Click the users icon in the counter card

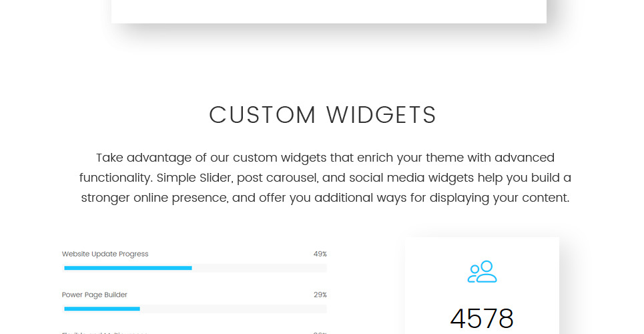tap(482, 271)
